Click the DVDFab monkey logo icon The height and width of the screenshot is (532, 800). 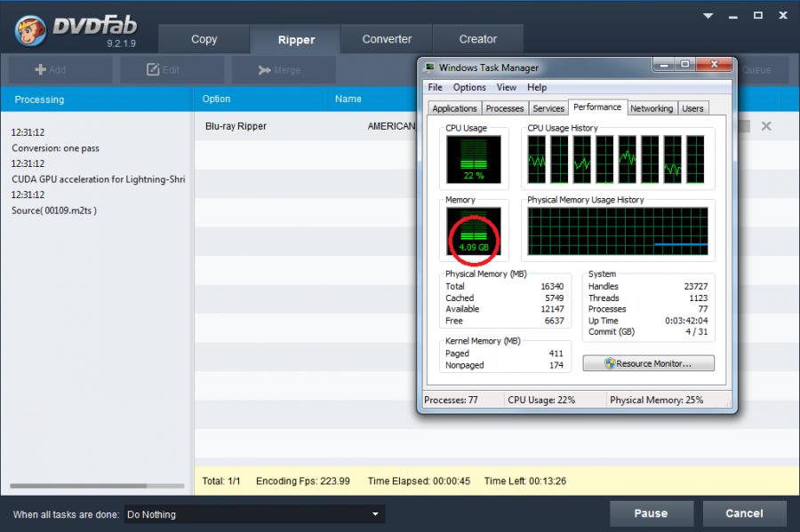[x=30, y=30]
